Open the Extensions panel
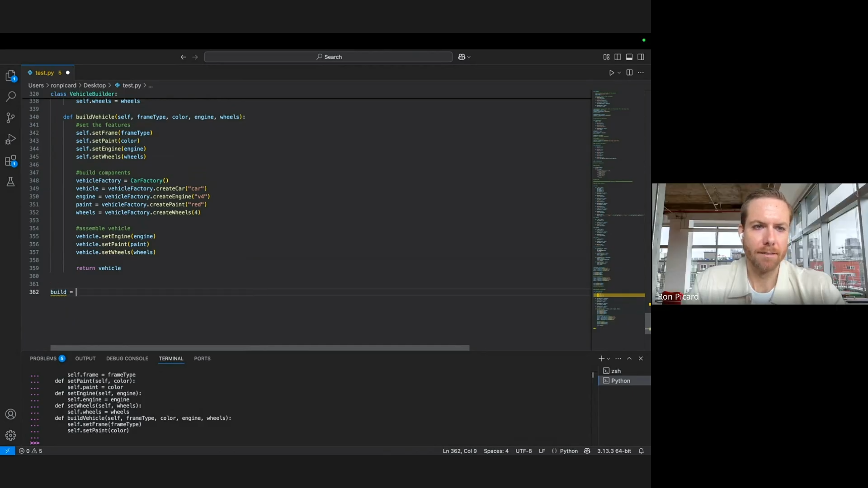Viewport: 868px width, 488px height. click(x=10, y=160)
